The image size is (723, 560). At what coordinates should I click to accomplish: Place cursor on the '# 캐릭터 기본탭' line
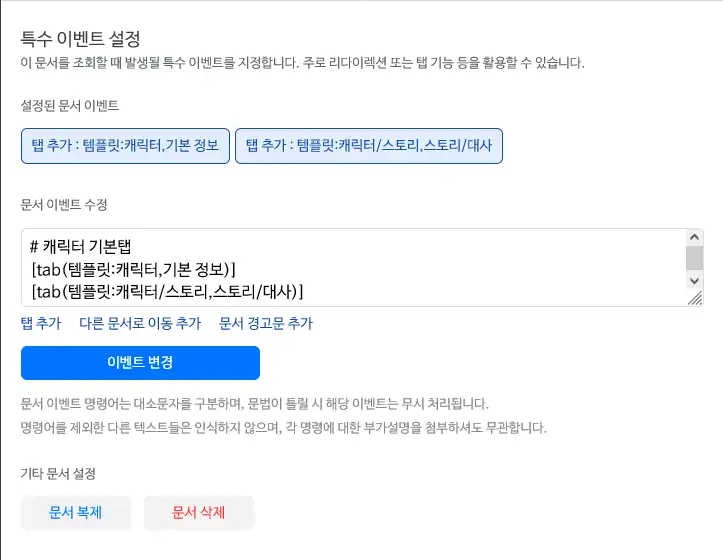(x=89, y=246)
